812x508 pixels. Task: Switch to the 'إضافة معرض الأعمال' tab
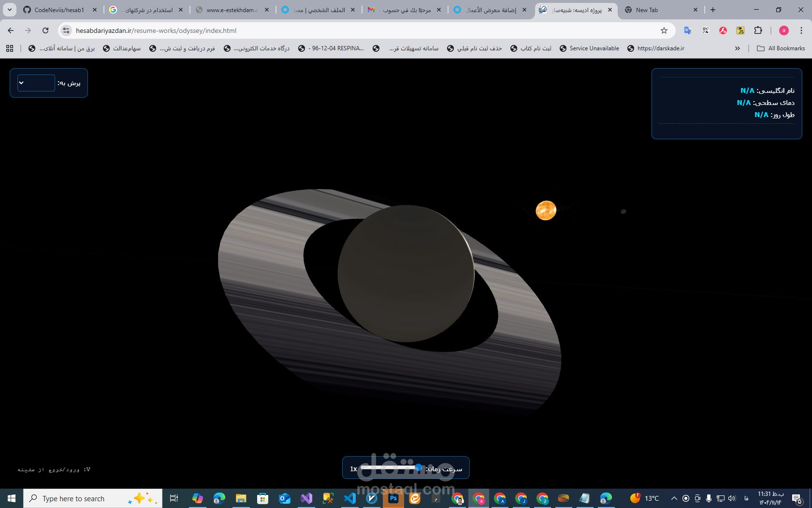pos(491,10)
